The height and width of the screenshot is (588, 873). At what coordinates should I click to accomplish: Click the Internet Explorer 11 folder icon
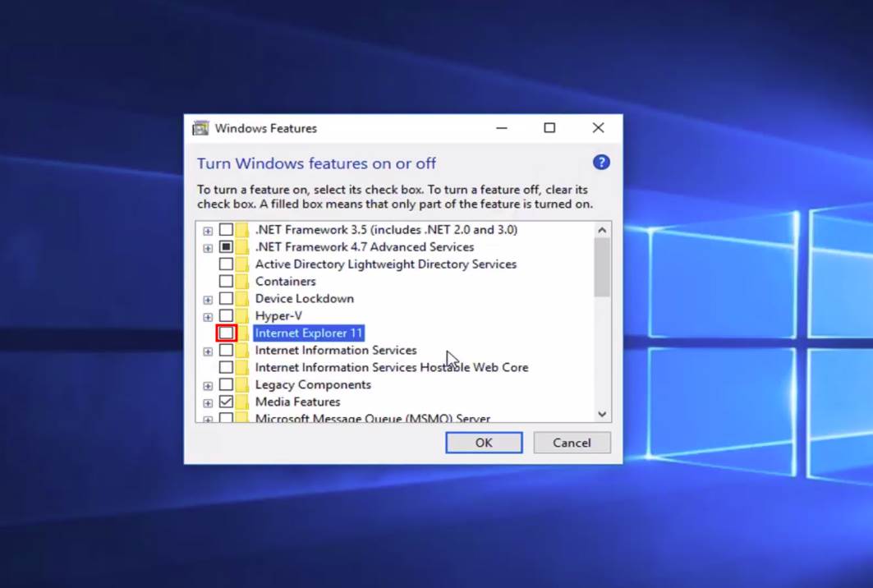point(242,333)
